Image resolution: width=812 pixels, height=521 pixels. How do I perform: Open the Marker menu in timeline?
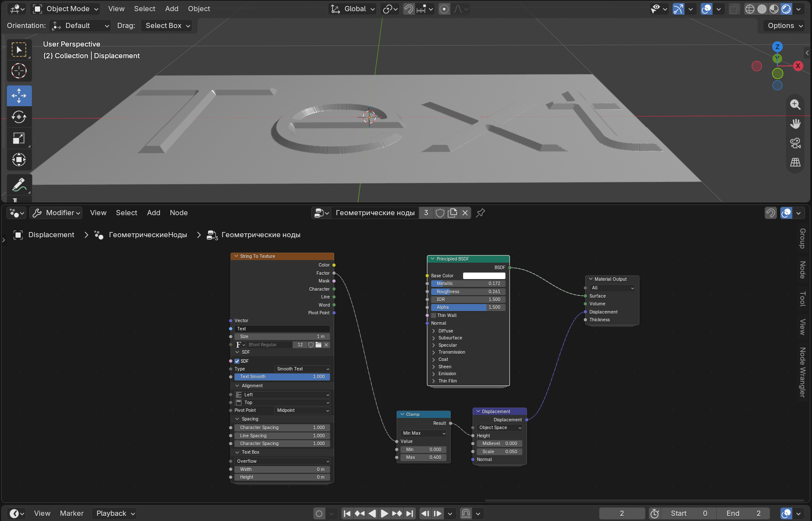pos(72,513)
